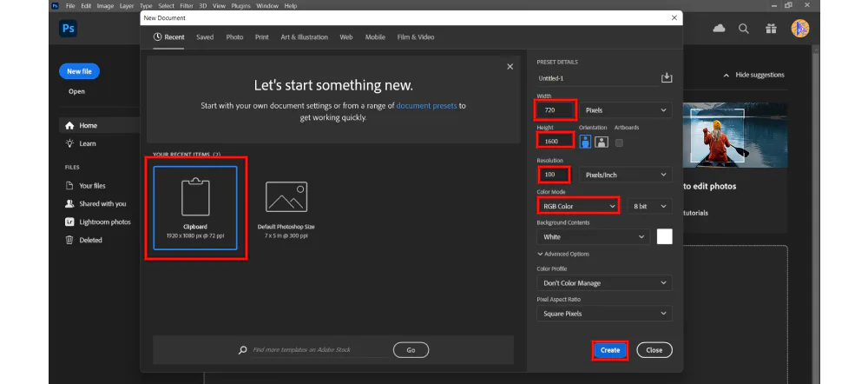Click the search magnifier icon in header
The width and height of the screenshot is (868, 384).
point(744,29)
